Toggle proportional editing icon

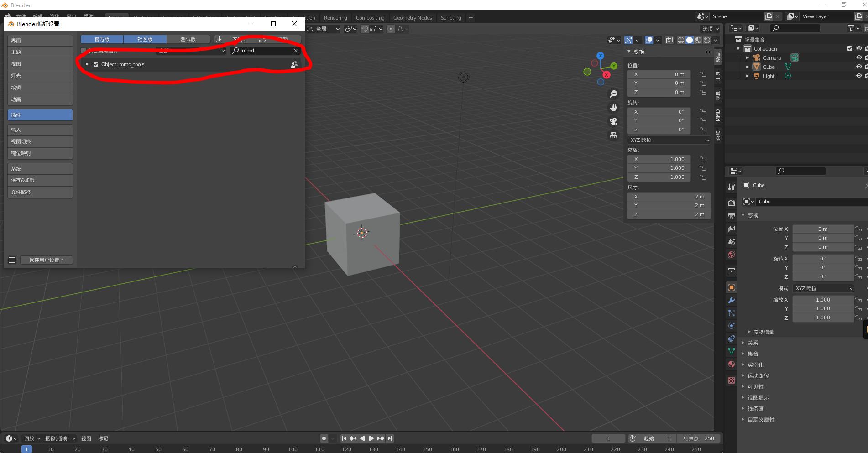[391, 29]
